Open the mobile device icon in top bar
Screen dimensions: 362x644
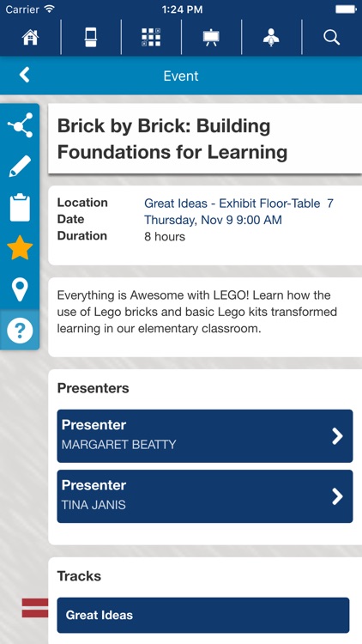click(x=91, y=38)
